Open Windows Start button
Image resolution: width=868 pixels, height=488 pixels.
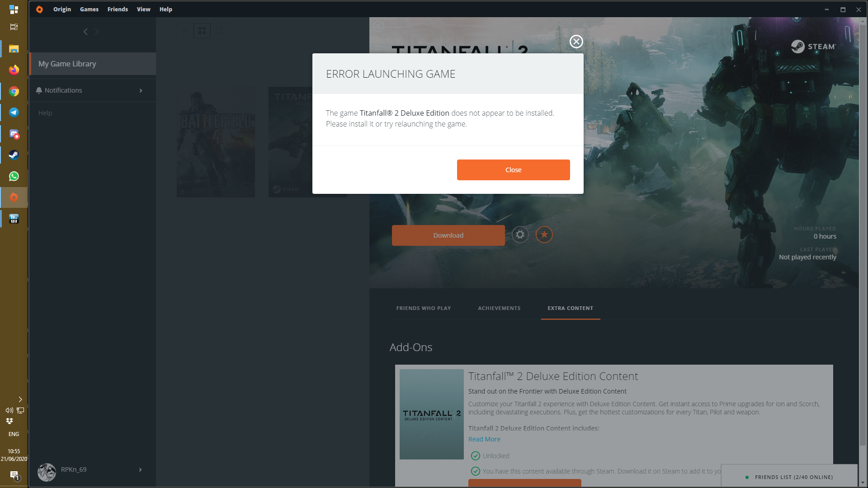(x=14, y=9)
